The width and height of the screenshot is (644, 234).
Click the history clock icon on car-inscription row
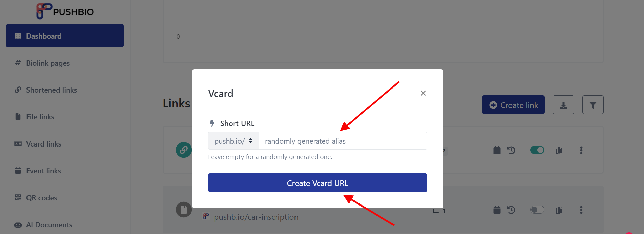click(511, 210)
